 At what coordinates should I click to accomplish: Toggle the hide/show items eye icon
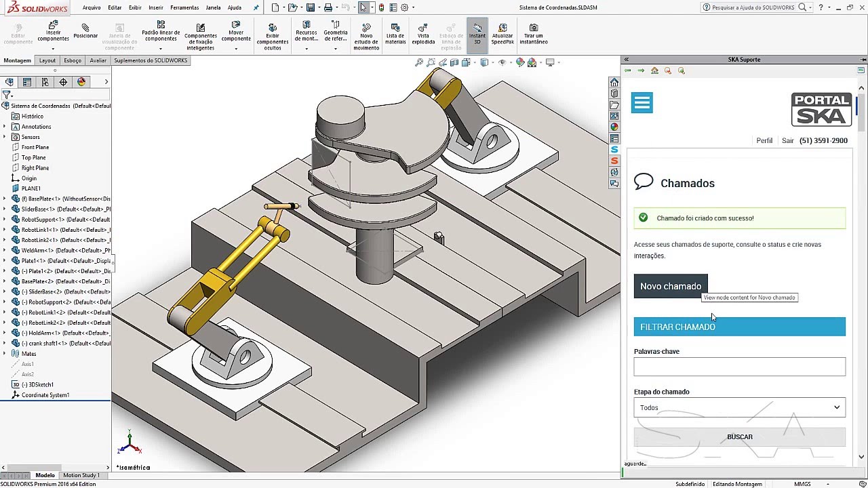point(502,62)
